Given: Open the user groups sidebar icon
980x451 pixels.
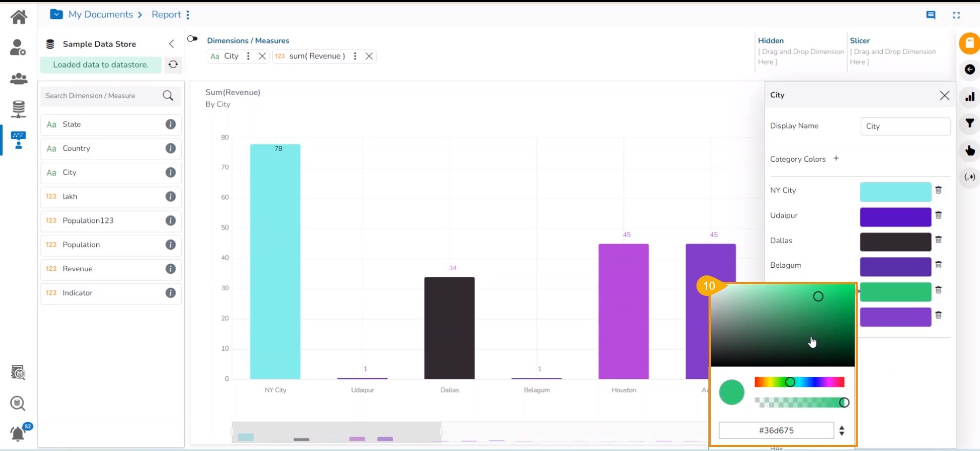Looking at the screenshot, I should click(19, 78).
